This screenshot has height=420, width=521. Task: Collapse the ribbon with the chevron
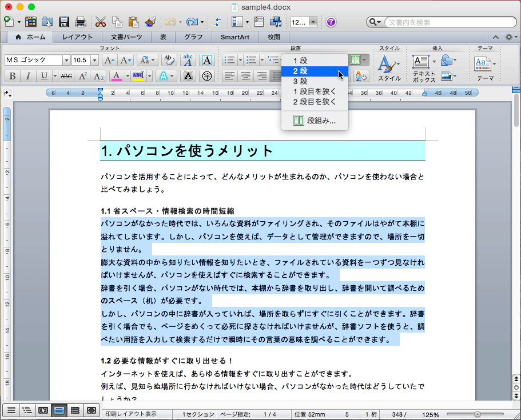(496, 37)
